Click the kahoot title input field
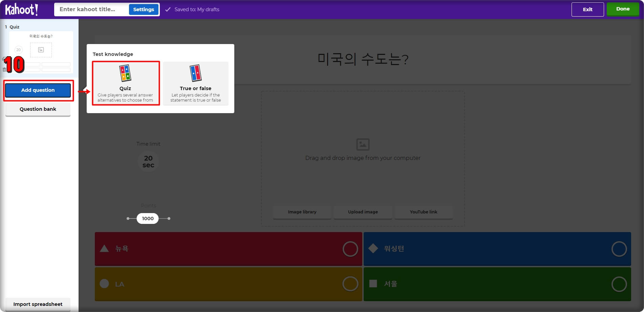Image resolution: width=644 pixels, height=312 pixels. point(91,9)
